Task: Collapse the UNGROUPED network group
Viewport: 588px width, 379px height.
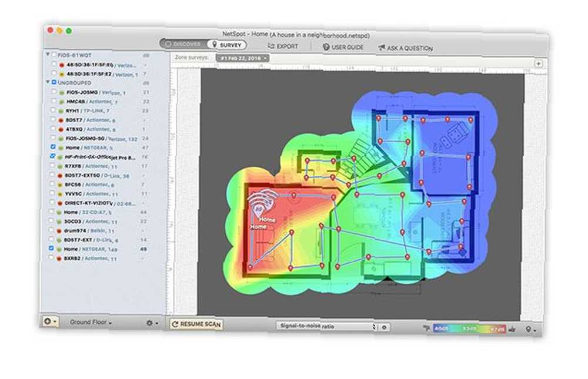Action: click(48, 82)
